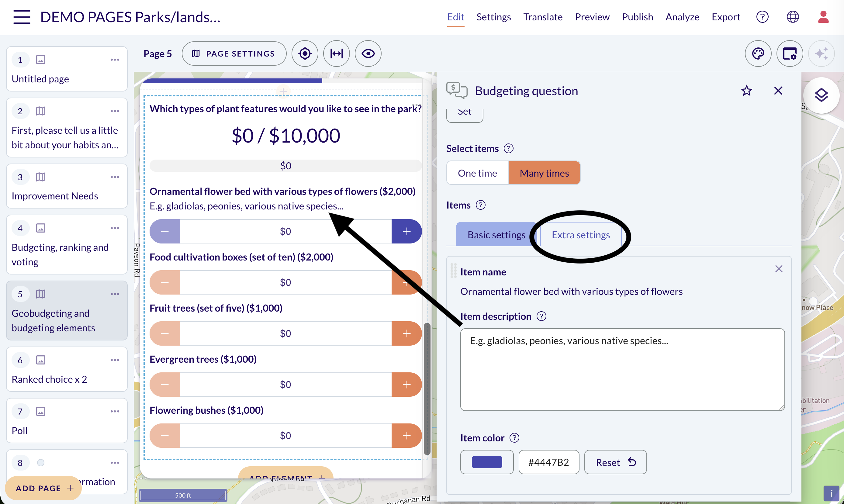Open the Translate tab

pyautogui.click(x=543, y=17)
